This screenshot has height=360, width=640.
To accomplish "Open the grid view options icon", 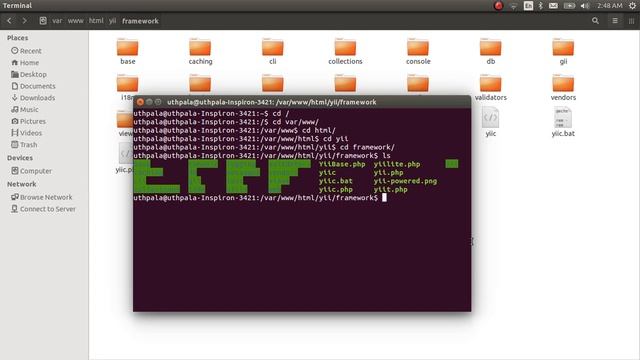I will (x=631, y=21).
